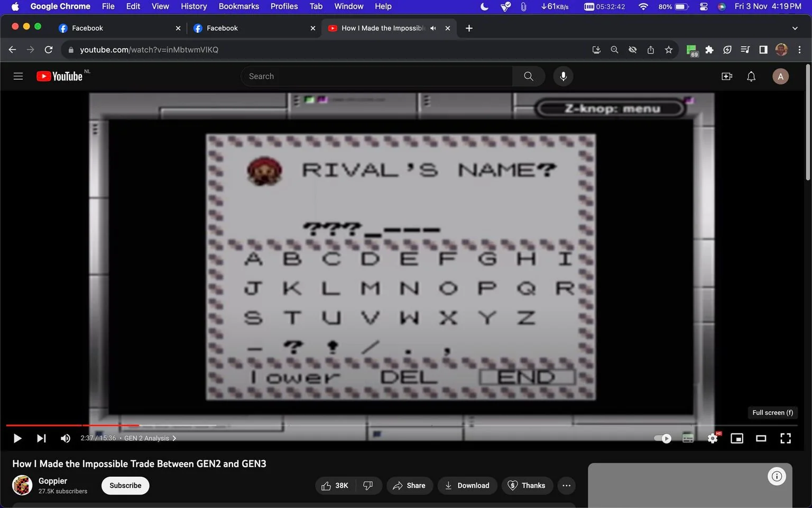This screenshot has height=508, width=812.
Task: View site information lock icon
Action: [x=71, y=50]
